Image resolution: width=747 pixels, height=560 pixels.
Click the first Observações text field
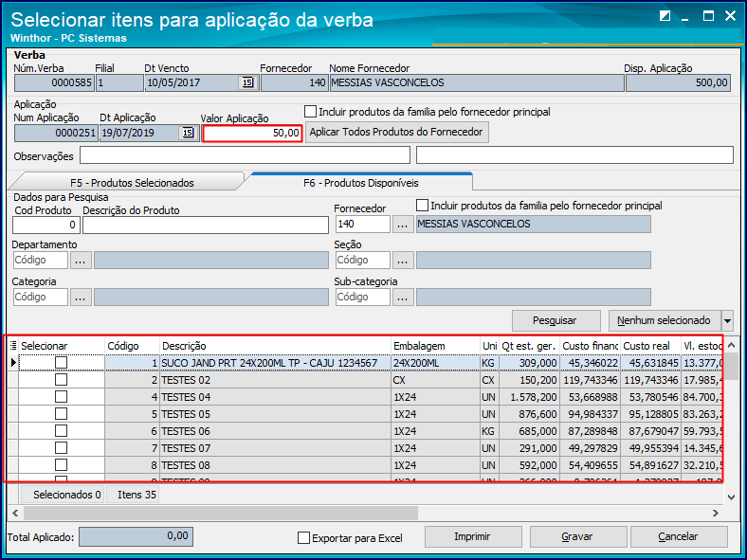pyautogui.click(x=245, y=155)
